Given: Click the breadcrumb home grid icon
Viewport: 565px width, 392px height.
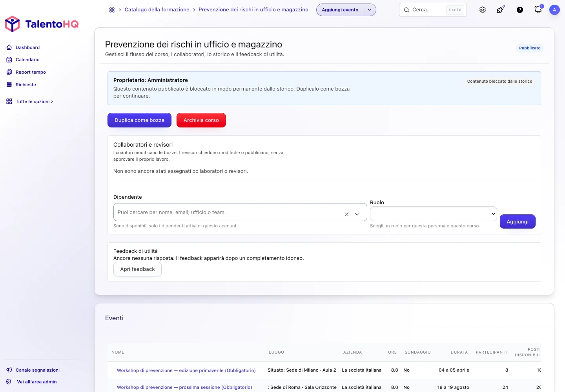Looking at the screenshot, I should click(112, 10).
